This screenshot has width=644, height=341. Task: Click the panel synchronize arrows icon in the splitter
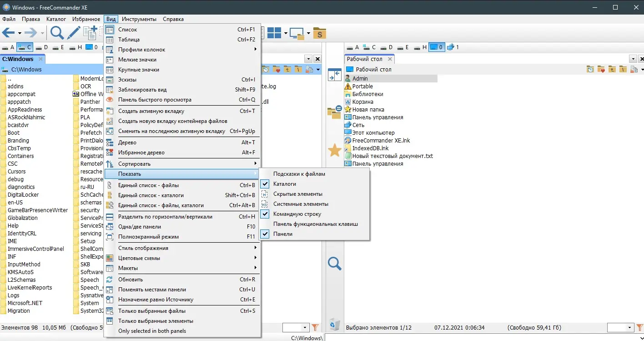click(x=334, y=75)
